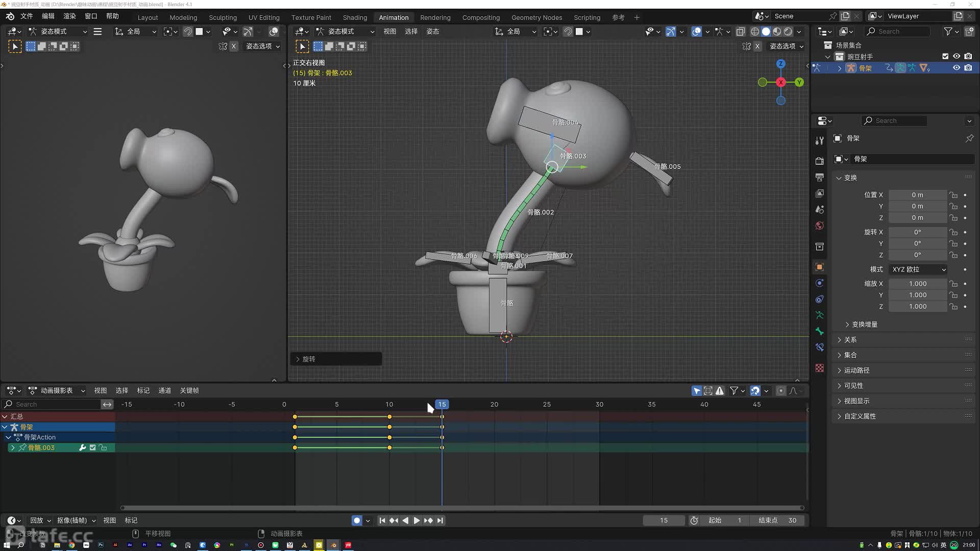
Task: Click the frame 15 playhead marker
Action: pos(442,405)
